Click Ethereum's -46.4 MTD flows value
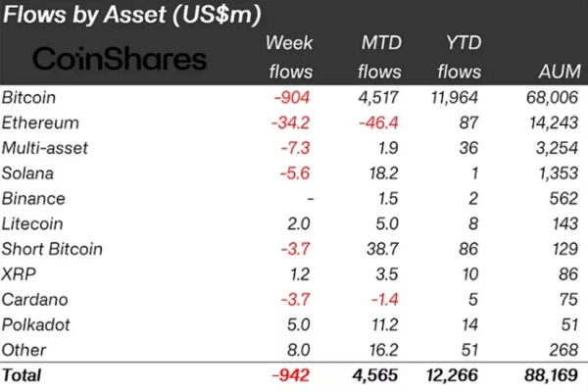This screenshot has height=392, width=588. 378,122
